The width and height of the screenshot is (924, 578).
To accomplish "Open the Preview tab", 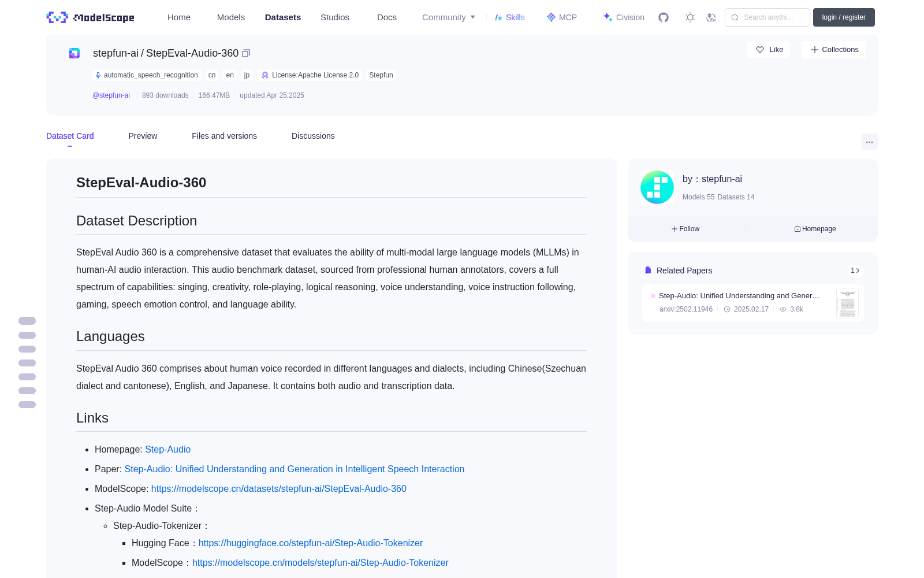I will (x=143, y=136).
